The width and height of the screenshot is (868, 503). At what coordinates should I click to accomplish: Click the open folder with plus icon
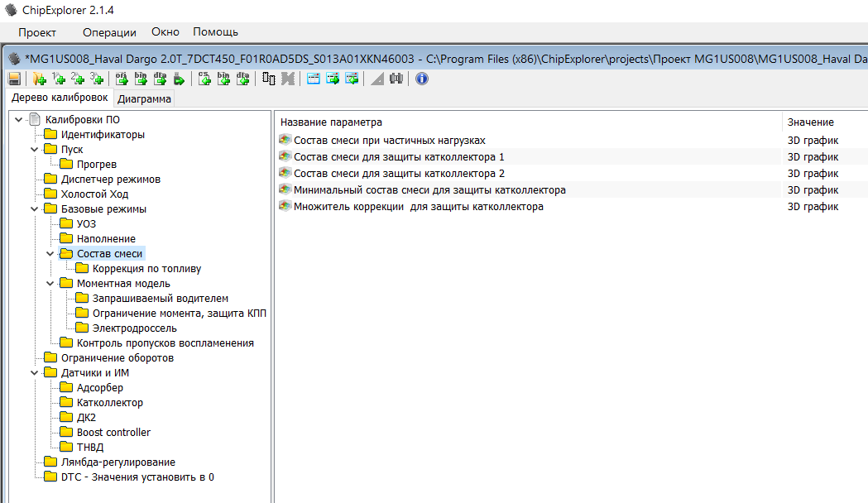(x=39, y=79)
